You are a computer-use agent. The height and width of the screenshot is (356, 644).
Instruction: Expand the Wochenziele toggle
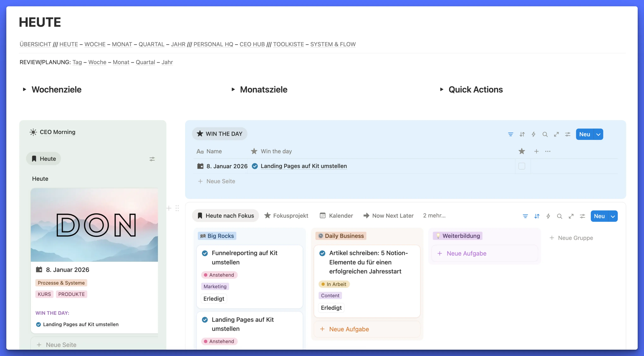[x=24, y=89]
